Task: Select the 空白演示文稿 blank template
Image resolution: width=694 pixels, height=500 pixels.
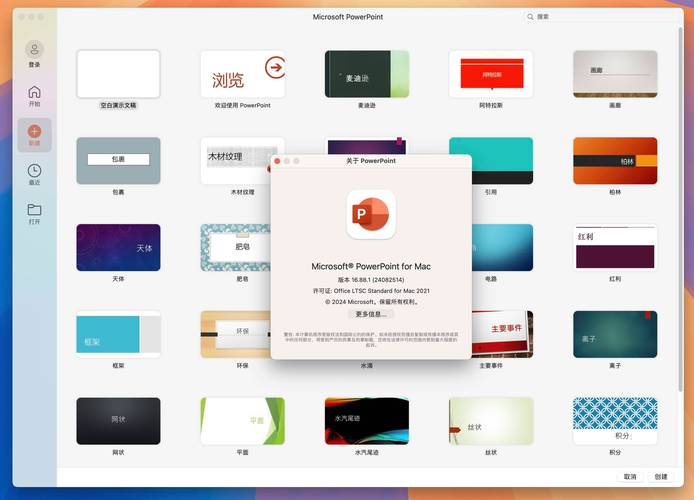Action: [118, 74]
